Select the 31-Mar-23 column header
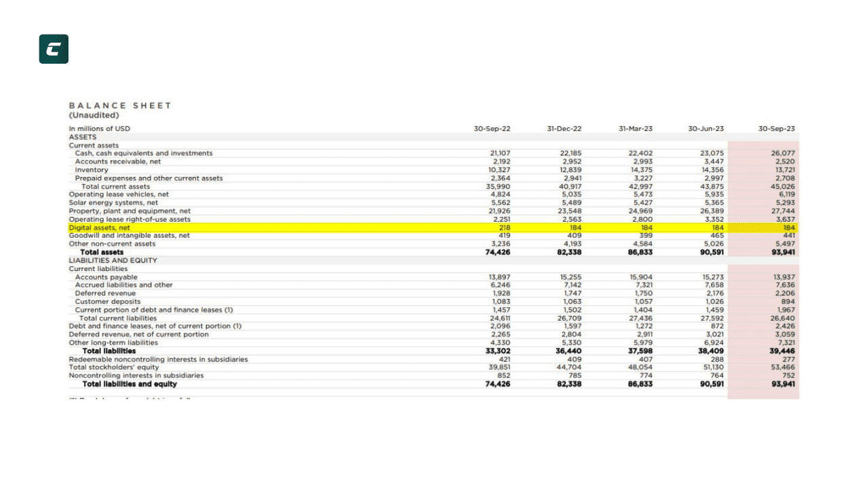 coord(635,128)
